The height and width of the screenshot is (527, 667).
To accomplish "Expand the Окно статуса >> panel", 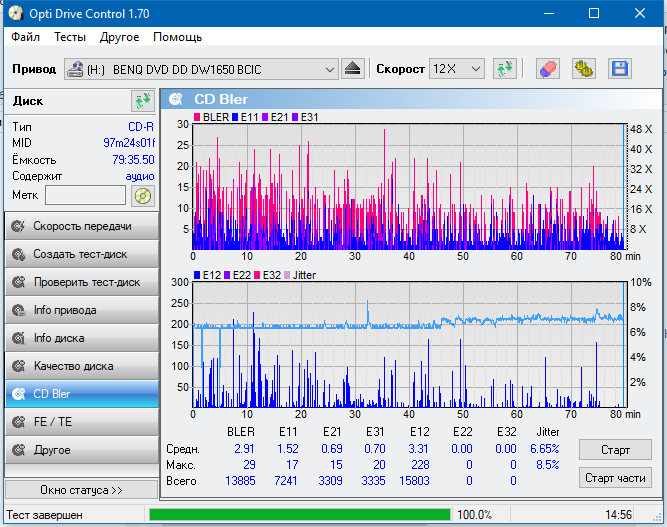I will click(81, 490).
